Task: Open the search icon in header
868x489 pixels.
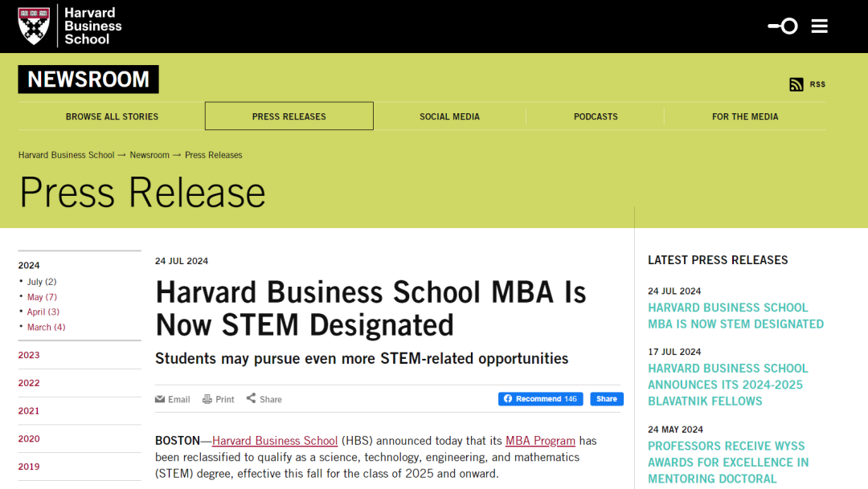Action: tap(783, 26)
